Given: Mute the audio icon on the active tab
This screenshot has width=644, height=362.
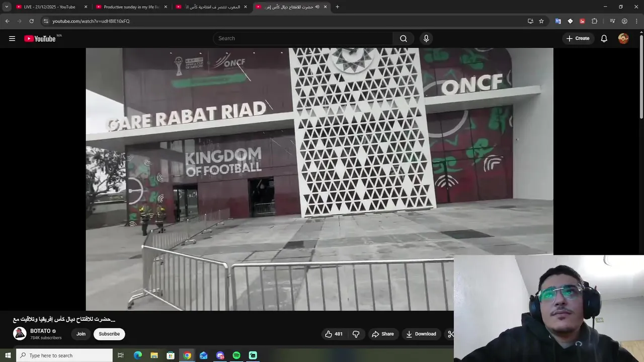Looking at the screenshot, I should pos(317,7).
